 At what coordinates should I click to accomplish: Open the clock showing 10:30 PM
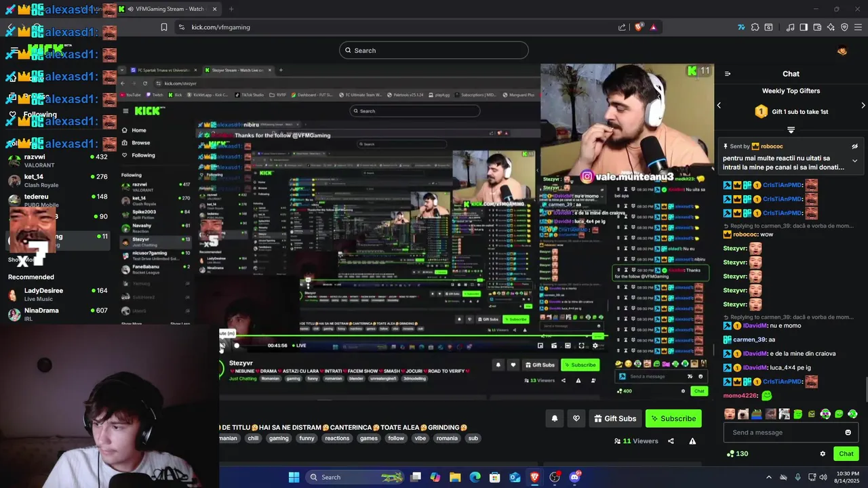(848, 477)
